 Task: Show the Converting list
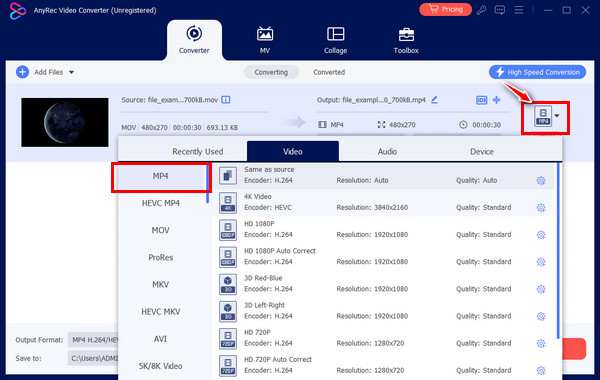(x=271, y=72)
